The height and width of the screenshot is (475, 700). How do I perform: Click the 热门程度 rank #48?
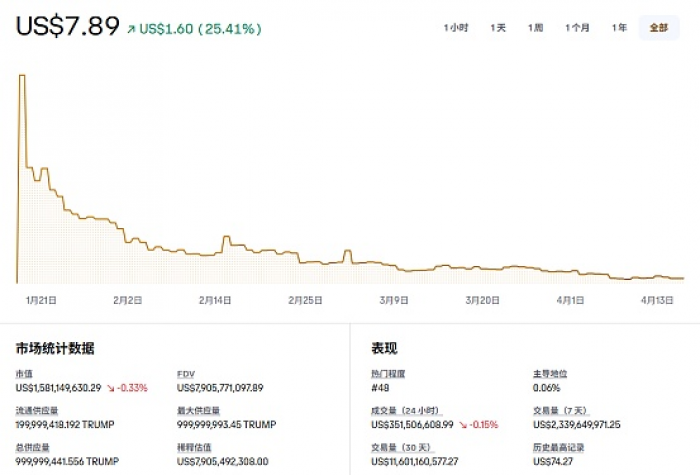(381, 387)
